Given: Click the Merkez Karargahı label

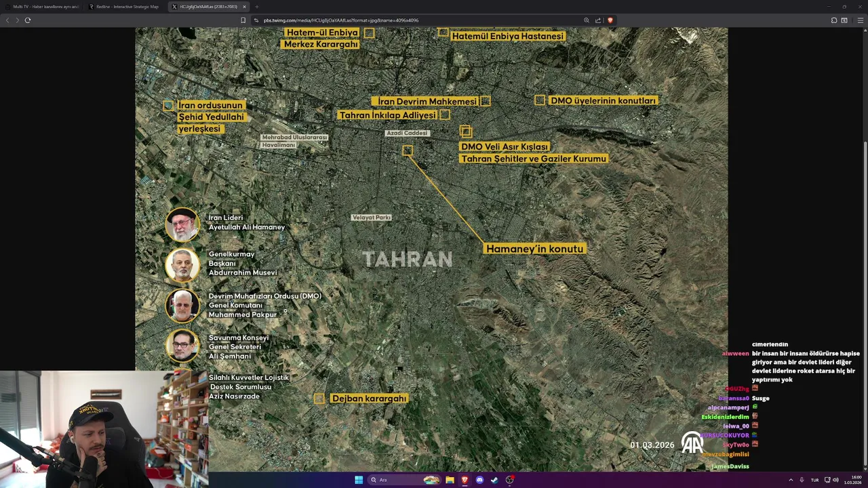Looking at the screenshot, I should [321, 44].
